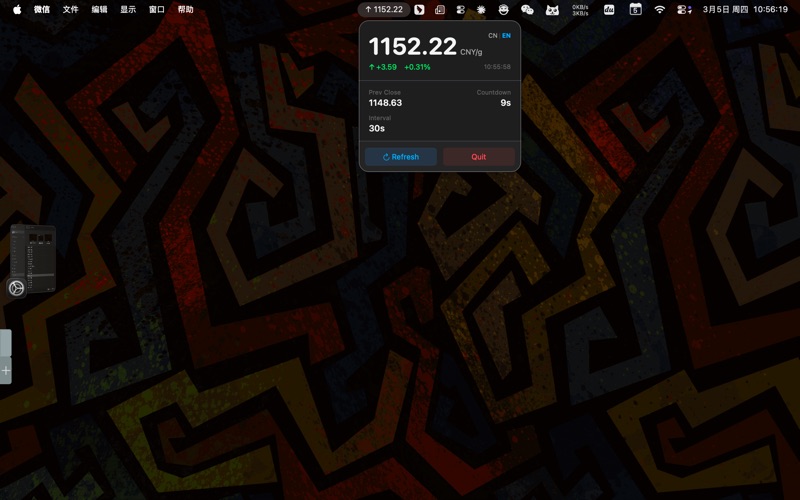Click the gold price 1152.22 menu bar item
Viewport: 800px width, 500px height.
pos(384,9)
